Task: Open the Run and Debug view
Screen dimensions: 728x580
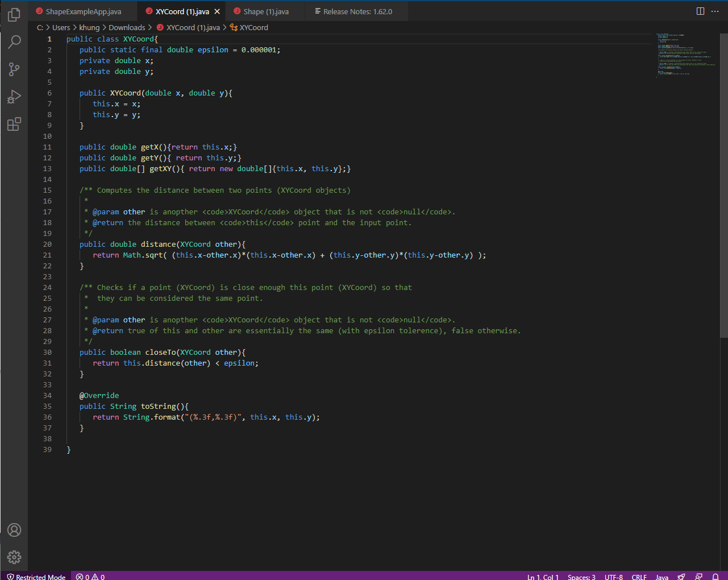Action: [14, 97]
